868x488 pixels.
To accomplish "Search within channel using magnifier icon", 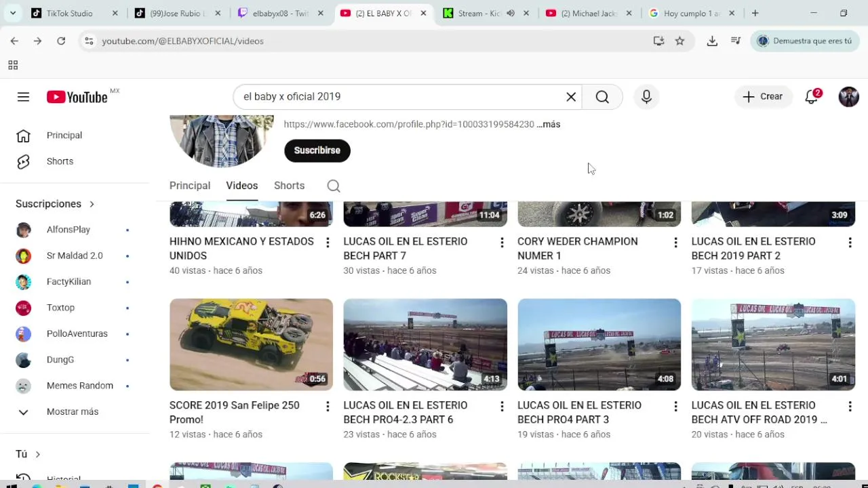I will 334,186.
